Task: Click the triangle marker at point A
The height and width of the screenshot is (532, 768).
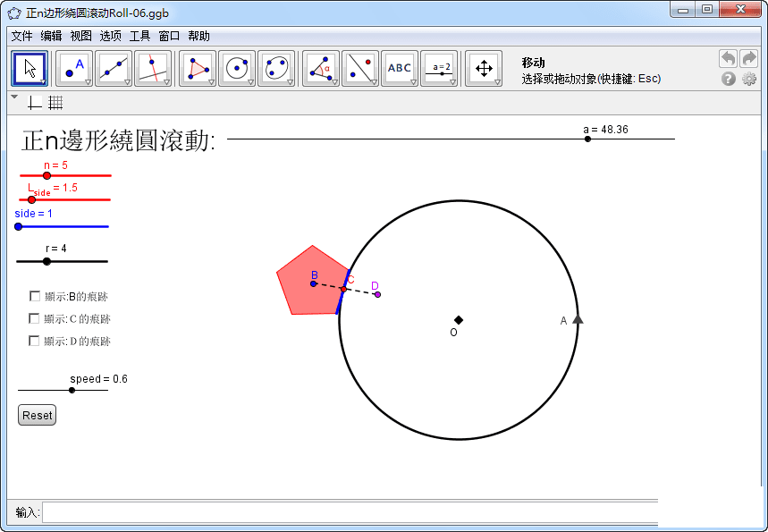Action: 578,319
